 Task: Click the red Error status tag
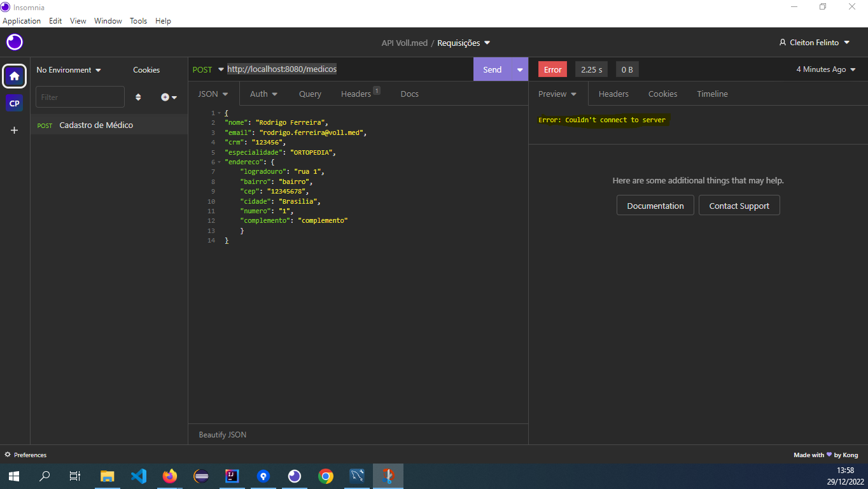(552, 69)
